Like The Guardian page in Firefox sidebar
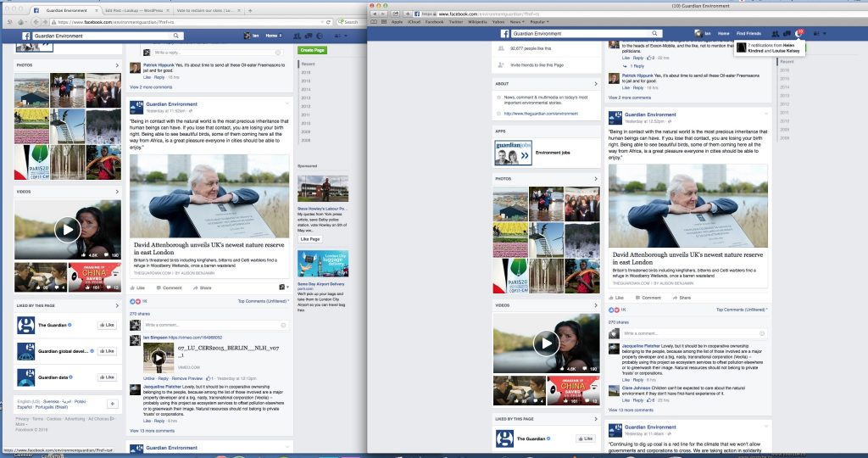The height and width of the screenshot is (458, 868). [107, 325]
